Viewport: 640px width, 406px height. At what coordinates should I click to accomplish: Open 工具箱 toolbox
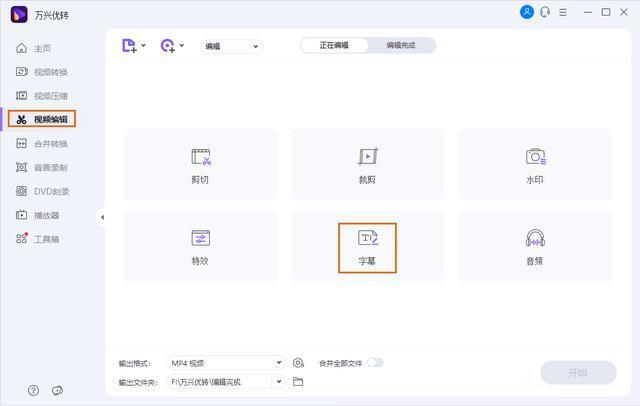click(37, 239)
